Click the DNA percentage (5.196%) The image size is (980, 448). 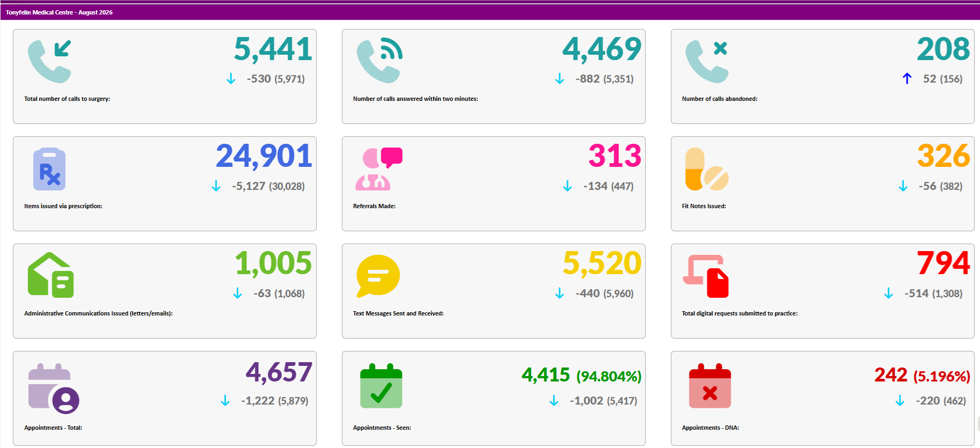click(942, 377)
